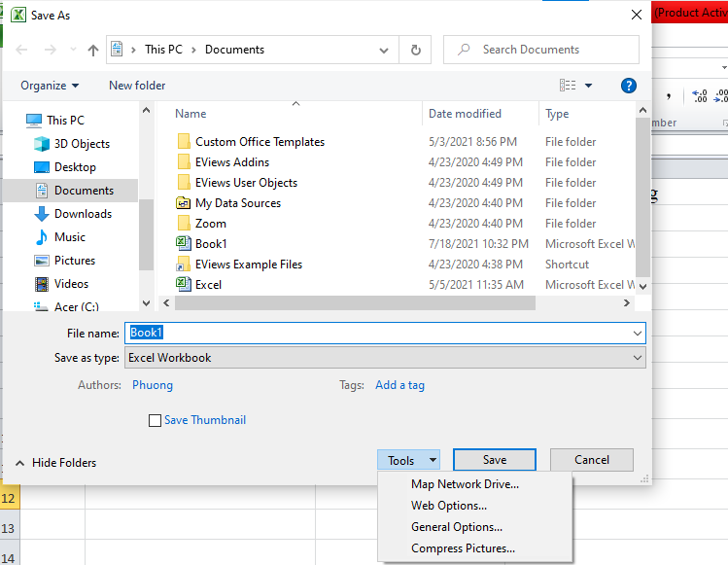Click the Videos filmstrip icon
728x565 pixels.
click(x=42, y=284)
